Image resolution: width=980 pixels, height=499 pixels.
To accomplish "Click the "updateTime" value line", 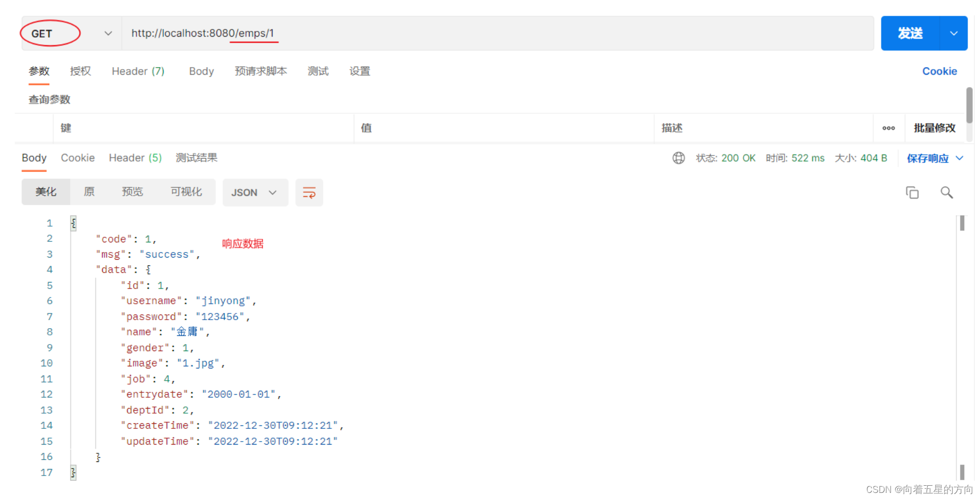I will point(229,441).
